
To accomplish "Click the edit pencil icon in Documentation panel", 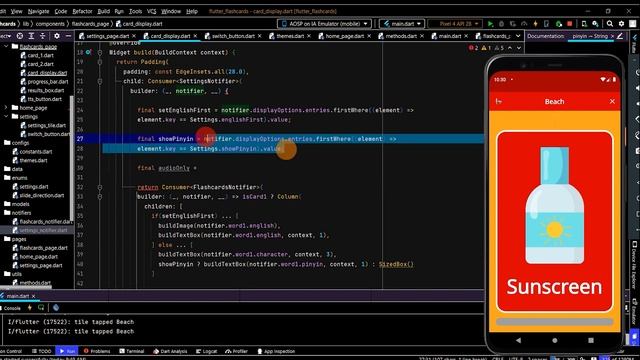I will click(x=620, y=36).
